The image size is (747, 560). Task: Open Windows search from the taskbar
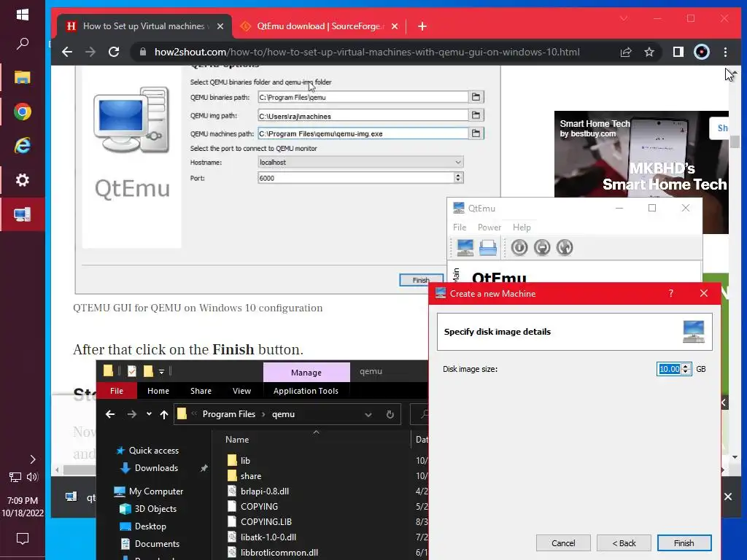(x=23, y=44)
